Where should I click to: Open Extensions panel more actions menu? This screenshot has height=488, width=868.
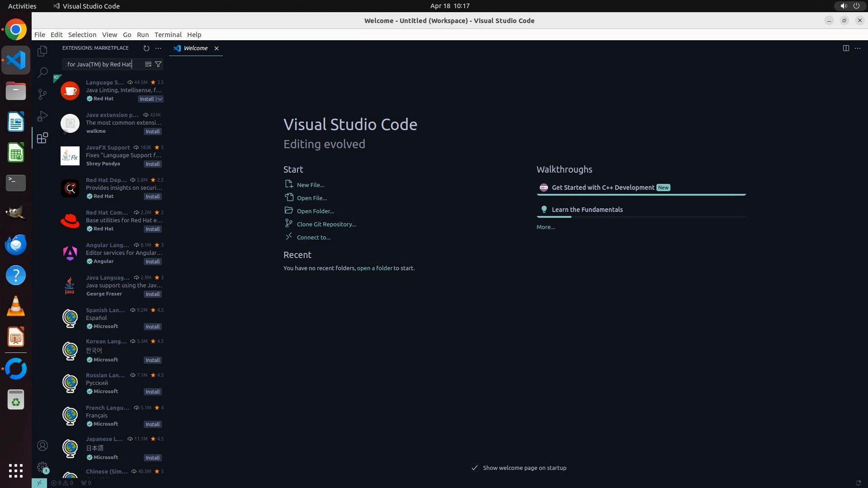pos(158,48)
